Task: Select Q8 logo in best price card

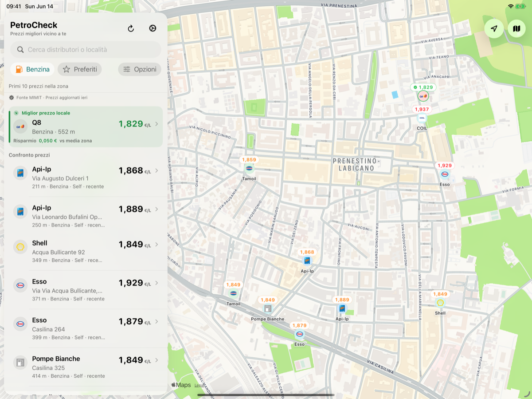Action: pyautogui.click(x=20, y=126)
